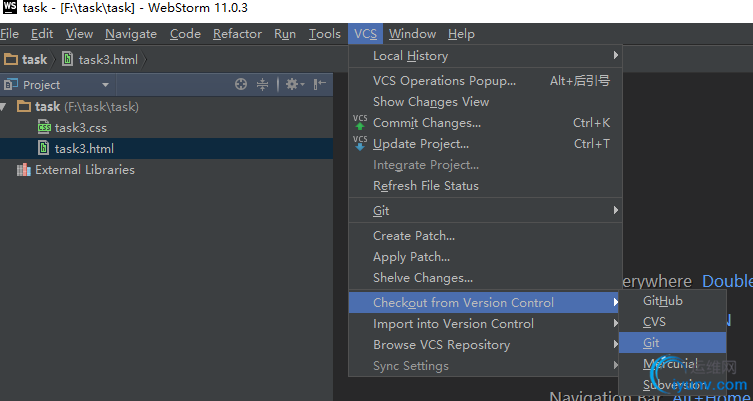
Task: Open the Refactor menu
Action: pyautogui.click(x=237, y=33)
